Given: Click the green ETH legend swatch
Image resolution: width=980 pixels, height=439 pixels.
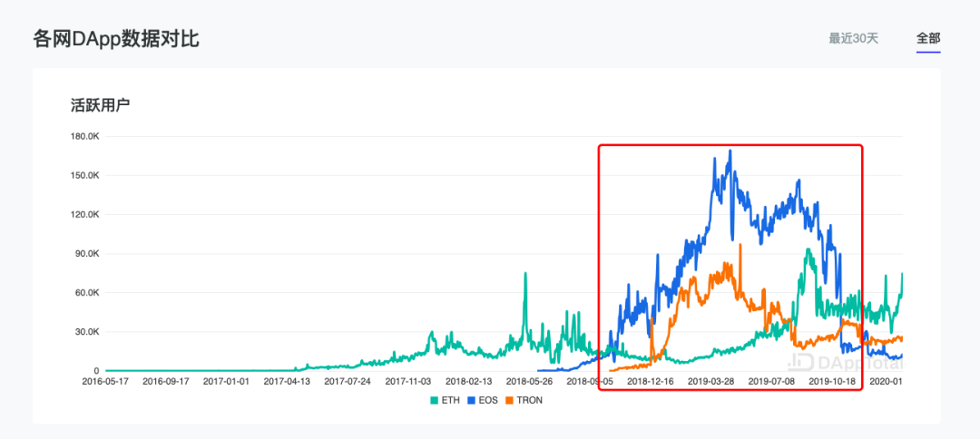Looking at the screenshot, I should point(434,400).
